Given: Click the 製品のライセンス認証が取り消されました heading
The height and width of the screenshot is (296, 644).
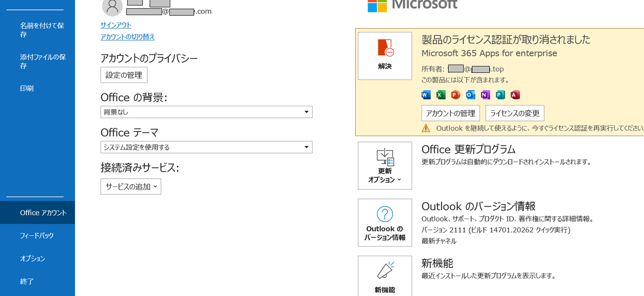Looking at the screenshot, I should (x=506, y=39).
